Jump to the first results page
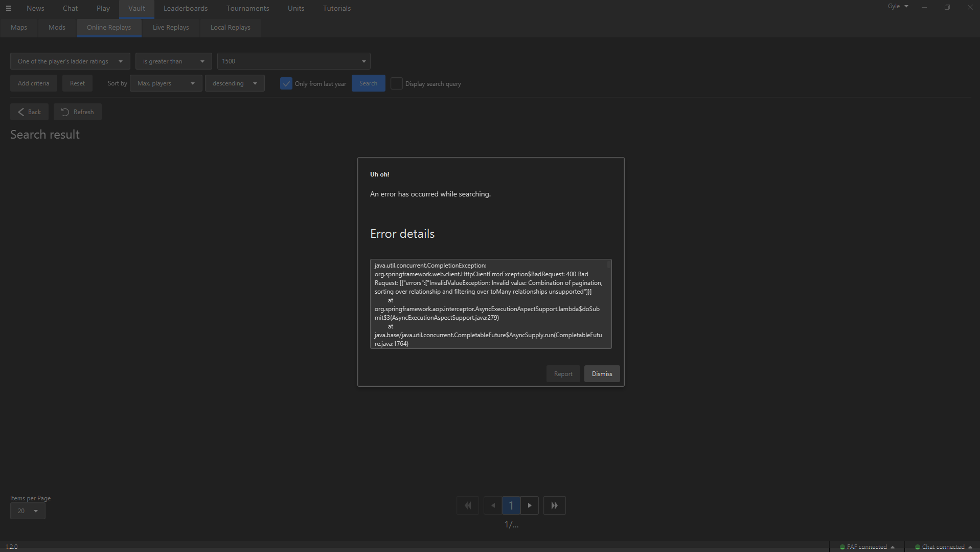The width and height of the screenshot is (980, 552). pyautogui.click(x=467, y=505)
